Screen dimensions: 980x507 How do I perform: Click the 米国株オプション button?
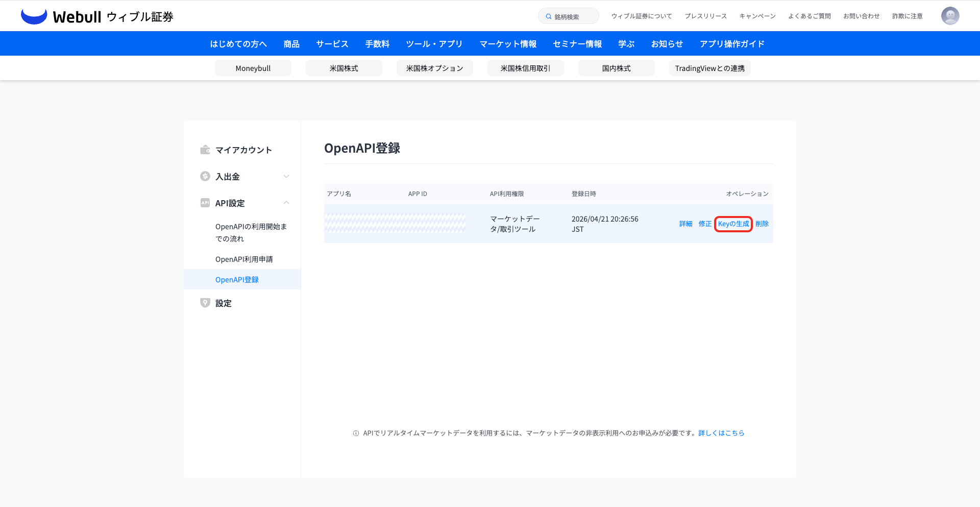pos(435,68)
